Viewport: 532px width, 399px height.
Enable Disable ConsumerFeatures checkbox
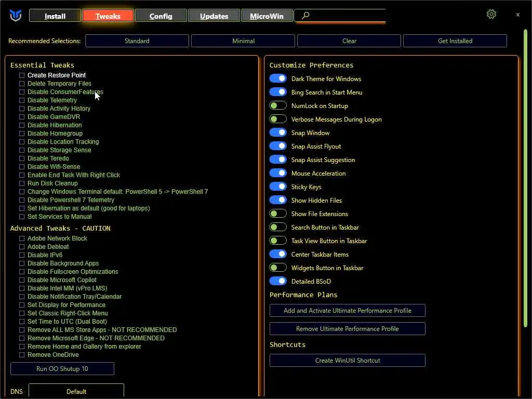click(22, 92)
